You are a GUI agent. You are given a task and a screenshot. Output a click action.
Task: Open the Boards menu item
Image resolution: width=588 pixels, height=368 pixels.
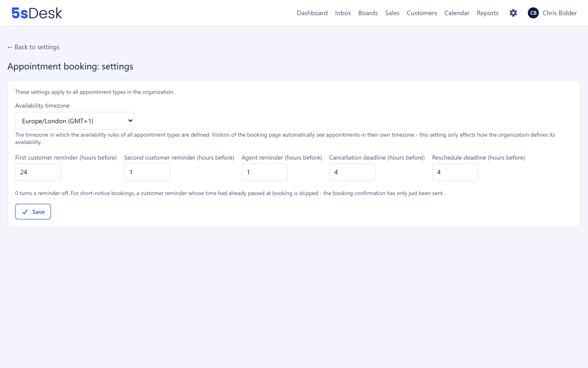(x=368, y=13)
